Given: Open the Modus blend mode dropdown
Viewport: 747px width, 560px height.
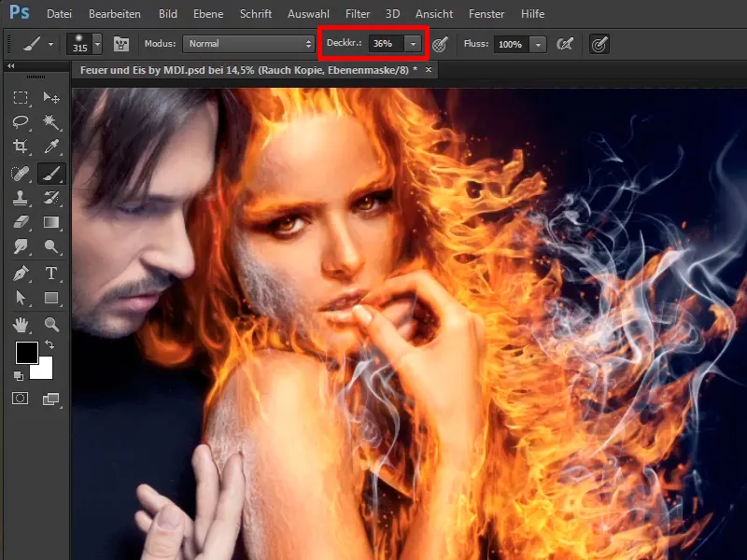Looking at the screenshot, I should (x=248, y=44).
